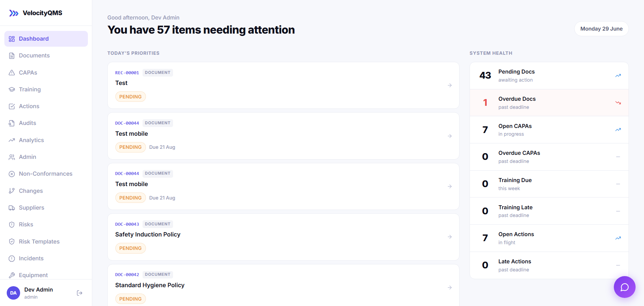The height and width of the screenshot is (306, 644).
Task: Open the Suppliers section
Action: (x=46, y=208)
